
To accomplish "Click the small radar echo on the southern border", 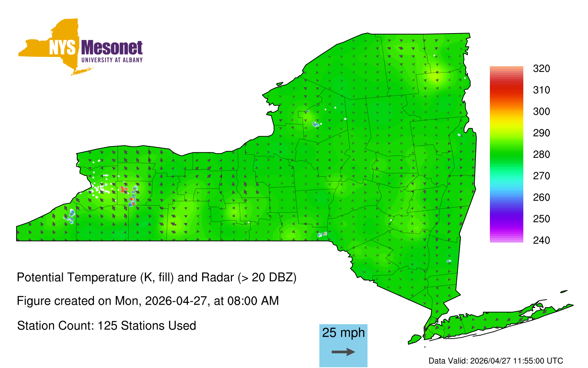I will (323, 234).
